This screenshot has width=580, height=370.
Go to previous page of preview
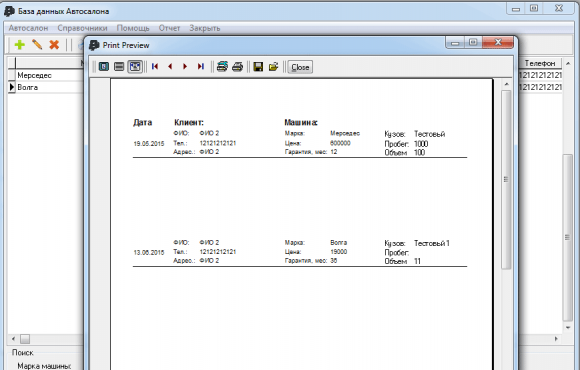(x=170, y=67)
